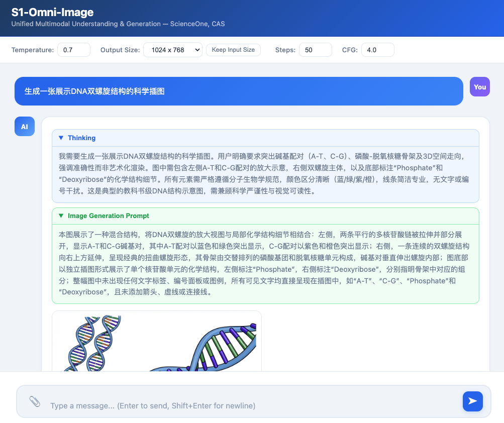Image resolution: width=504 pixels, height=423 pixels.
Task: Open the Output Size dropdown
Action: coord(172,50)
